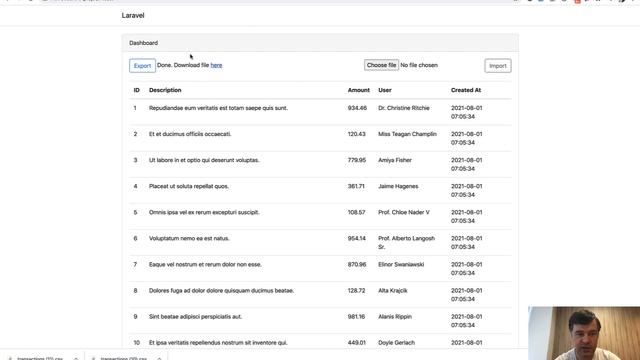Click user Elinor Swaniawski
Image resolution: width=640 pixels, height=360 pixels.
point(401,265)
